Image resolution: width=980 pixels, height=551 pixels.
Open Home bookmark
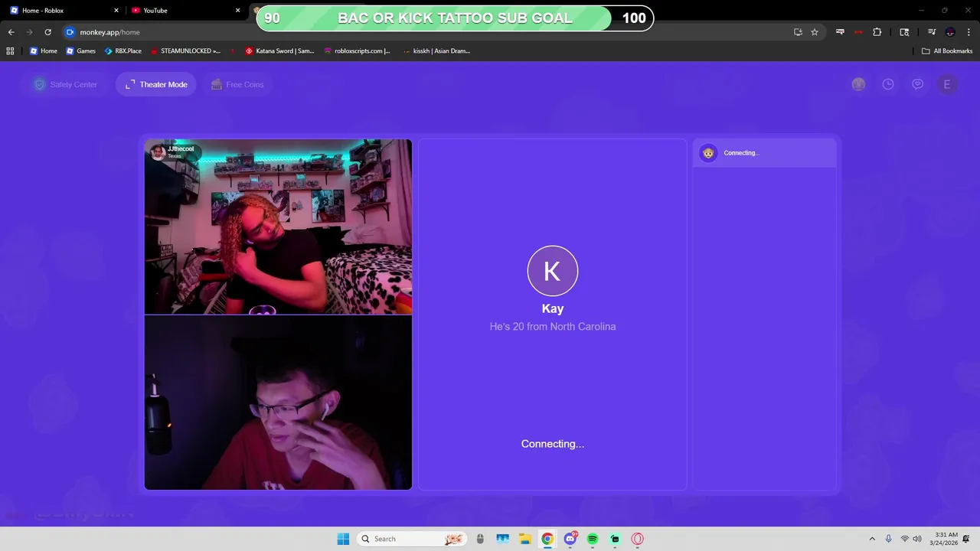[x=44, y=51]
